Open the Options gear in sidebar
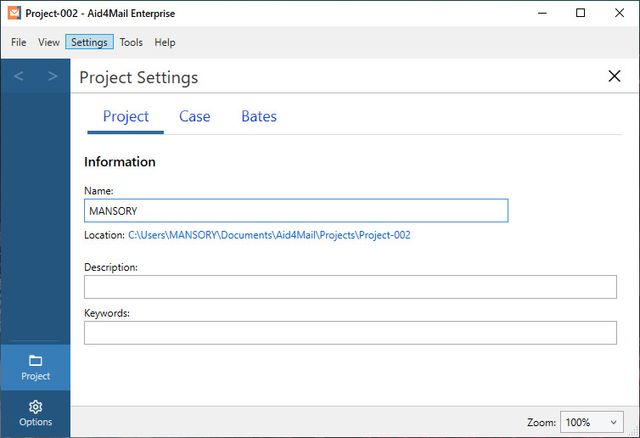 pyautogui.click(x=35, y=413)
